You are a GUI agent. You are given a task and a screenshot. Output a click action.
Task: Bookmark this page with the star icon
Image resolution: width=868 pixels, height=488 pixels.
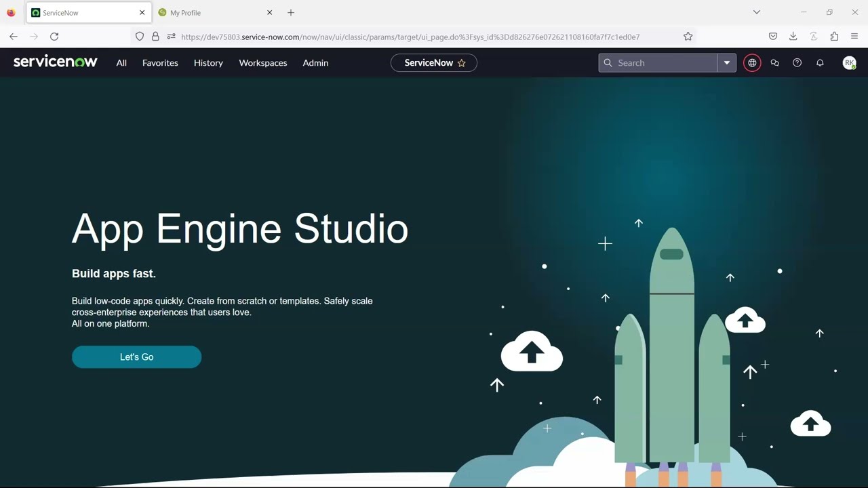pyautogui.click(x=688, y=37)
